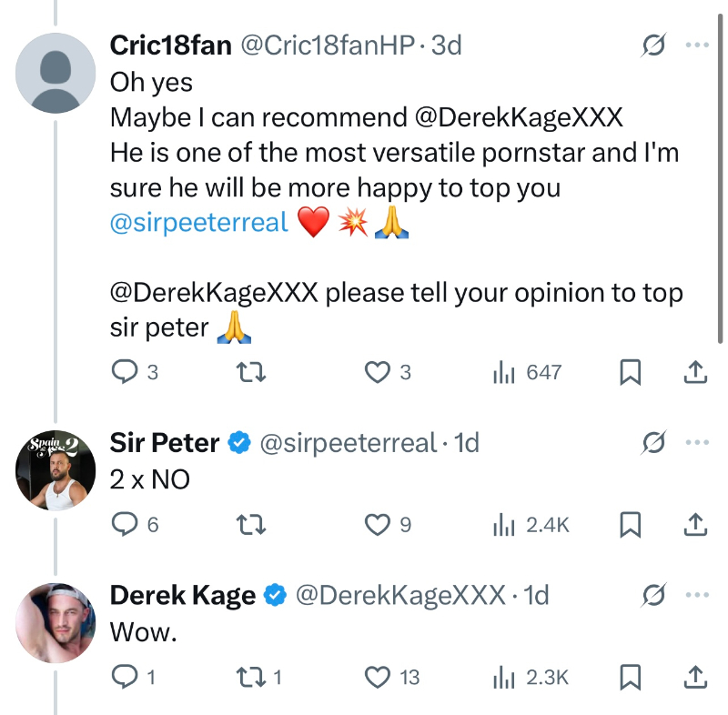
Task: Like the Cric18fan tweet
Action: [x=377, y=372]
